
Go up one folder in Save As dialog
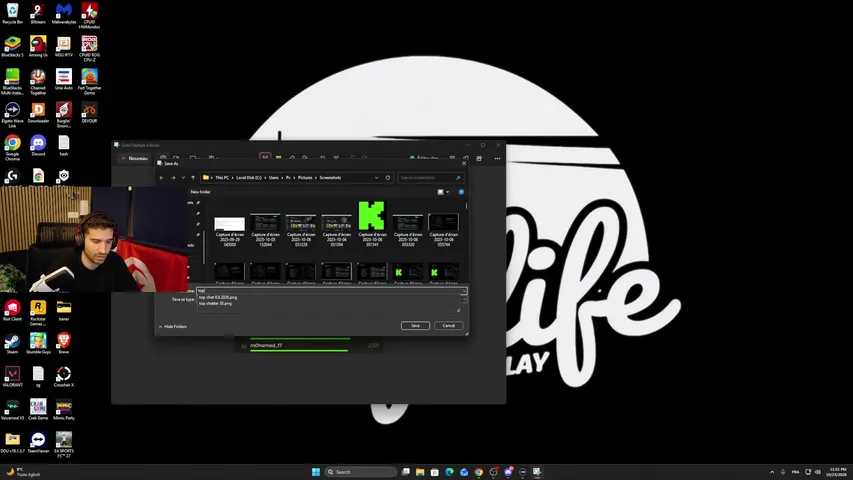[x=193, y=178]
